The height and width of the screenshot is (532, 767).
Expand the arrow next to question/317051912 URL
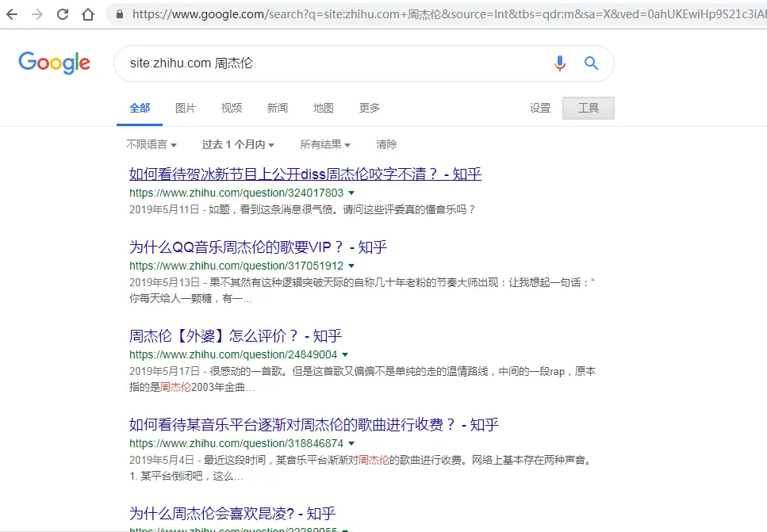(351, 266)
